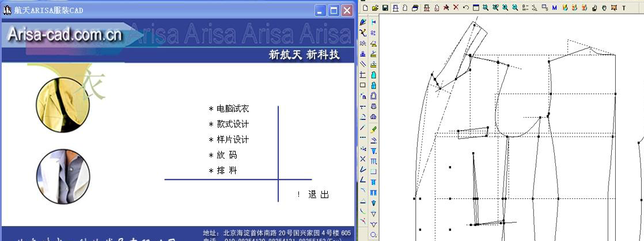Select the L-shaped angle tool
This screenshot has height=241, width=644.
[363, 180]
